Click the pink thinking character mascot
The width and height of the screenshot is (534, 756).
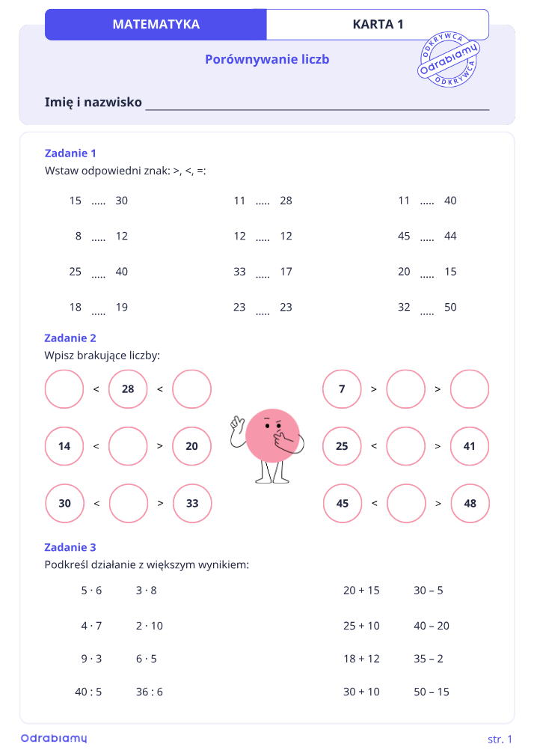click(x=268, y=446)
